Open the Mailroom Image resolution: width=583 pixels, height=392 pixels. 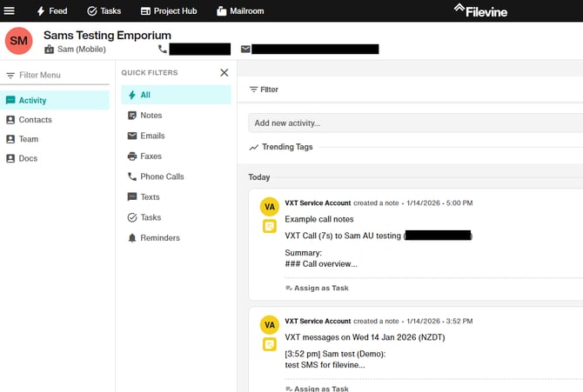[240, 11]
